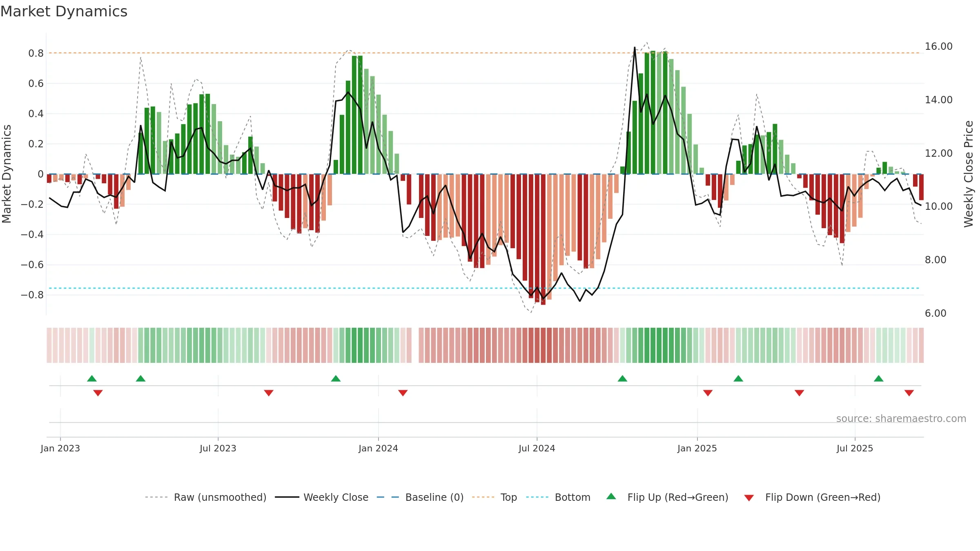The image size is (980, 551).
Task: Click the 0.4 tick on left axis
Action: pos(36,114)
